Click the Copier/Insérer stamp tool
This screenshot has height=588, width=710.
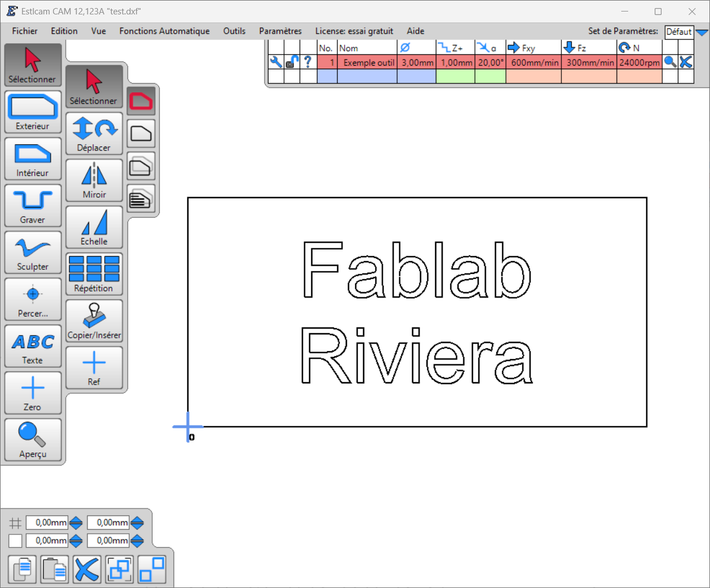(x=94, y=321)
